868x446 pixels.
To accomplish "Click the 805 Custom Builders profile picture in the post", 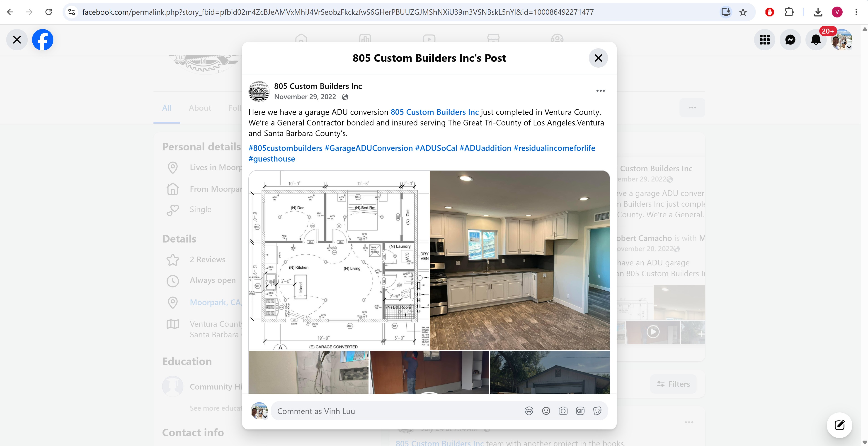I will (x=259, y=91).
